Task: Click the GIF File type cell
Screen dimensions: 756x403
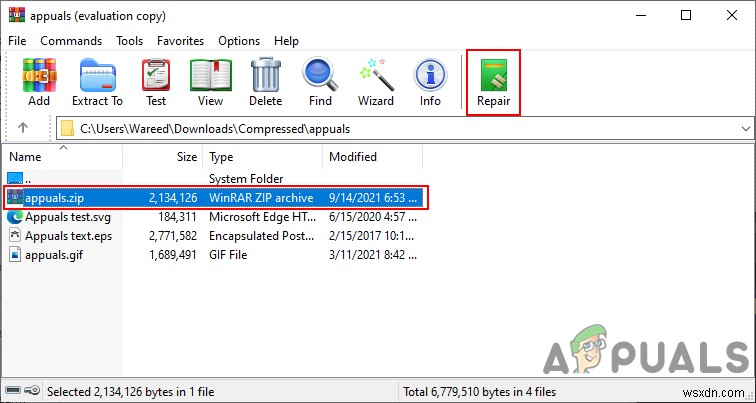Action: point(228,255)
